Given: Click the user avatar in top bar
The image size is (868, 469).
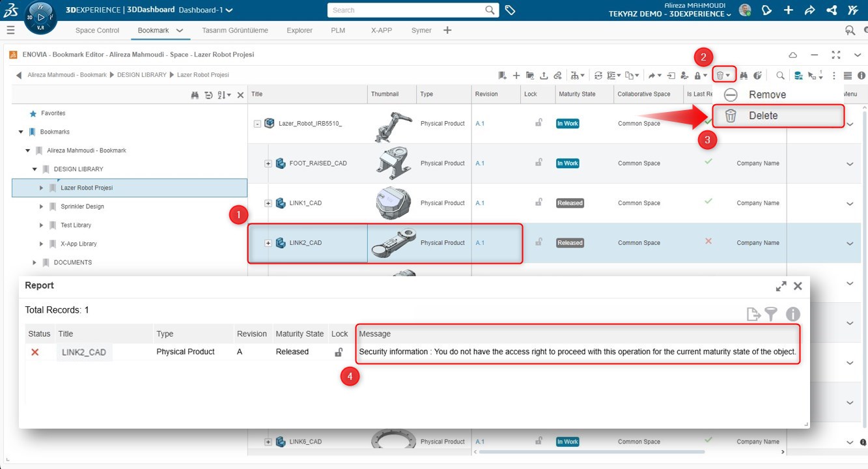Looking at the screenshot, I should (x=745, y=10).
